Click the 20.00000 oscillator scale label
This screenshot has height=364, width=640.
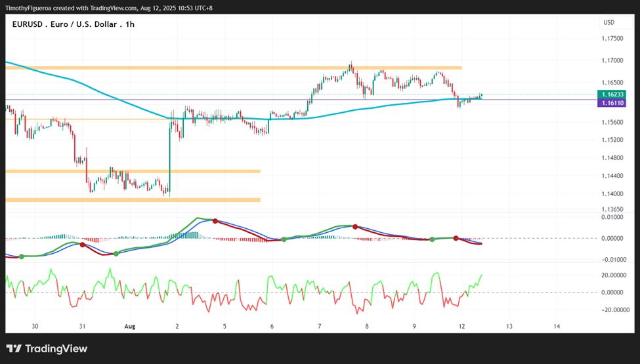point(612,275)
